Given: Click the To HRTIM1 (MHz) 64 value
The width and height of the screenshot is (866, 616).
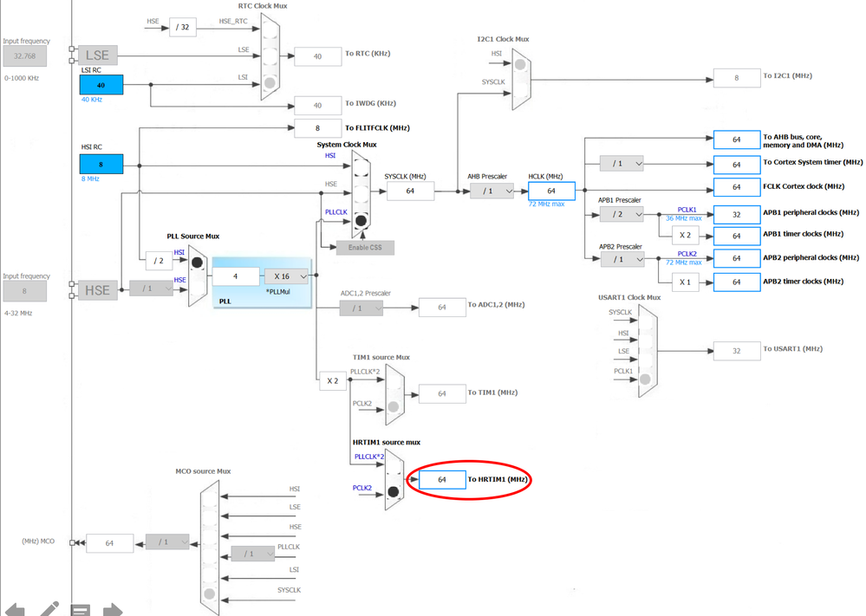Looking at the screenshot, I should pos(442,480).
